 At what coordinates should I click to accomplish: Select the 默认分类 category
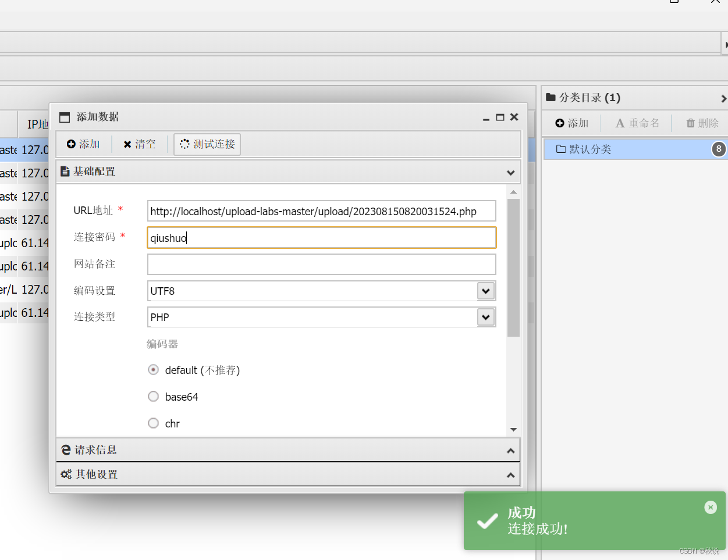(x=635, y=149)
